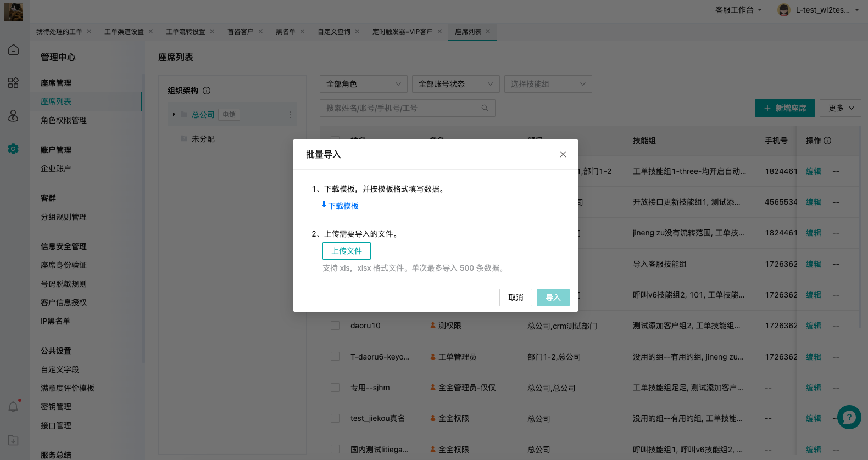Click the role icon beside 工单管理员

pos(433,357)
